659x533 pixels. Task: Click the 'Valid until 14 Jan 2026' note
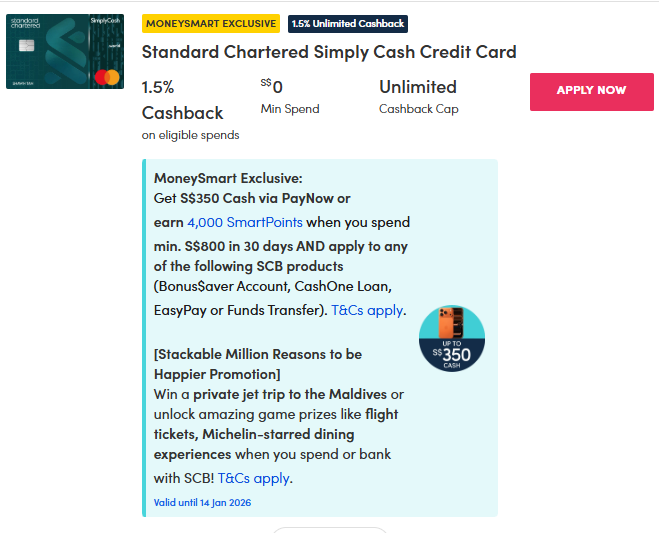click(205, 502)
